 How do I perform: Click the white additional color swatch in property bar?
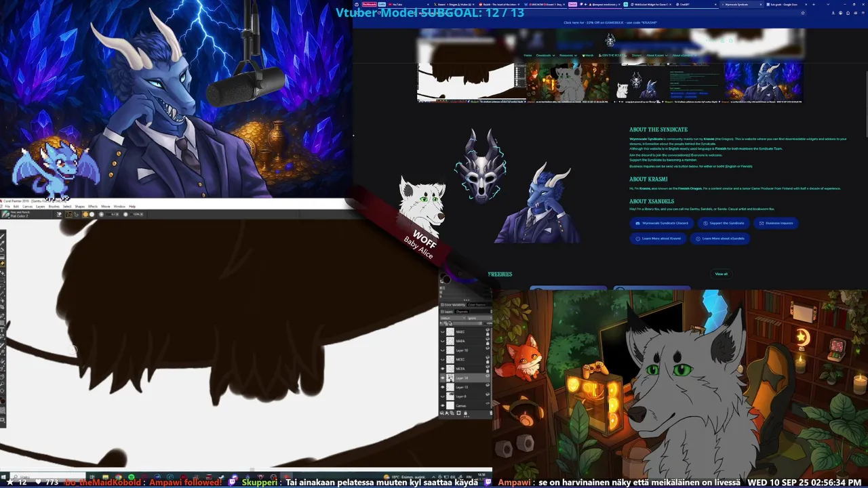(92, 214)
